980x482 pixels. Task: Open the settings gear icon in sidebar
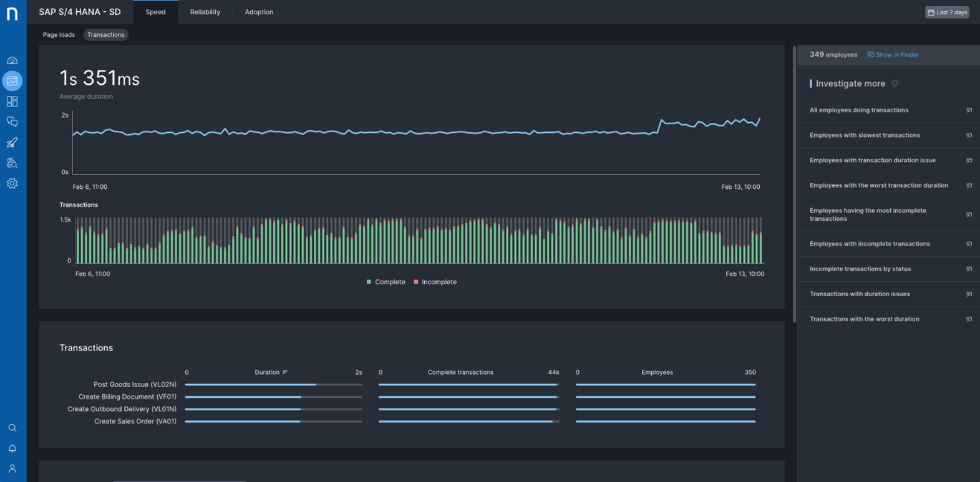pos(12,183)
